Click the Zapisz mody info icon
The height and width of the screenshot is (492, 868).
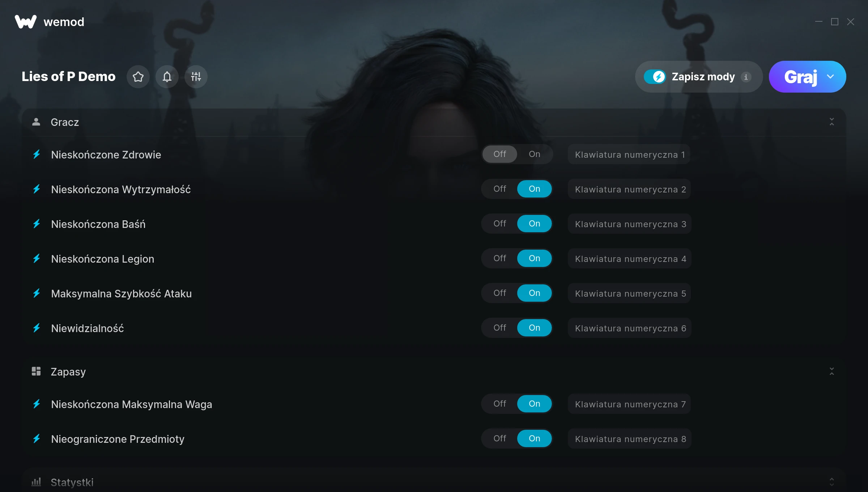(746, 77)
